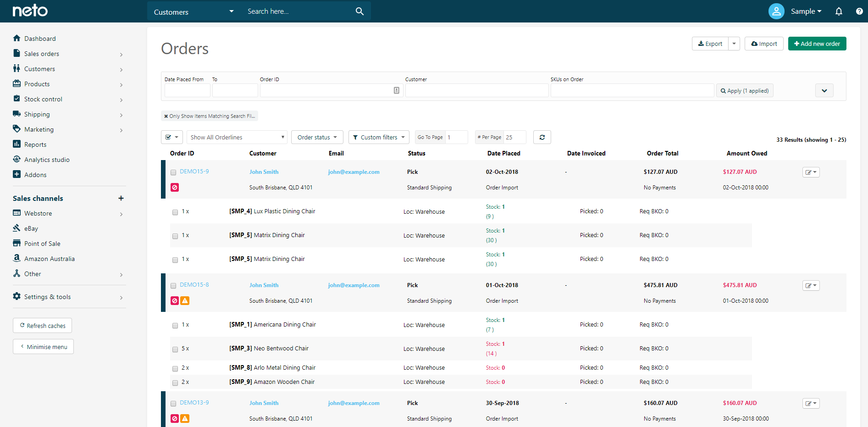Click the Refresh caches button
The height and width of the screenshot is (427, 868).
pyautogui.click(x=42, y=326)
